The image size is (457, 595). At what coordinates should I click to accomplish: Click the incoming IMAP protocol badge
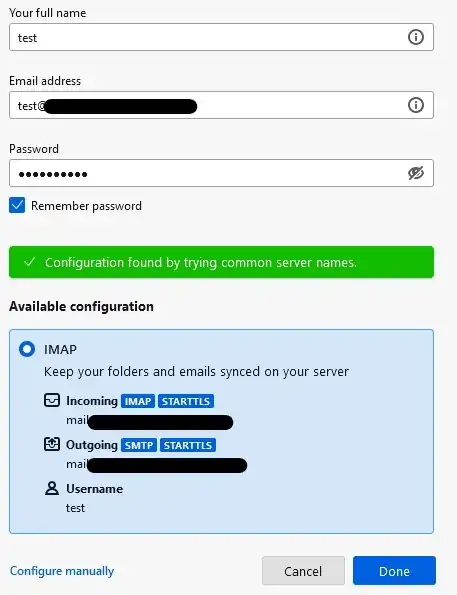[138, 401]
